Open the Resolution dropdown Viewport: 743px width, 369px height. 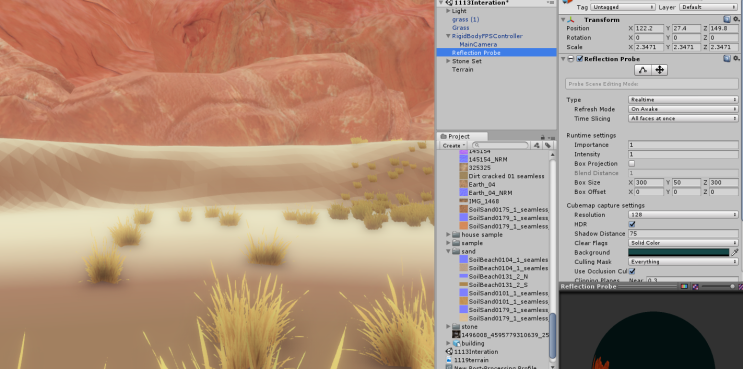point(683,215)
